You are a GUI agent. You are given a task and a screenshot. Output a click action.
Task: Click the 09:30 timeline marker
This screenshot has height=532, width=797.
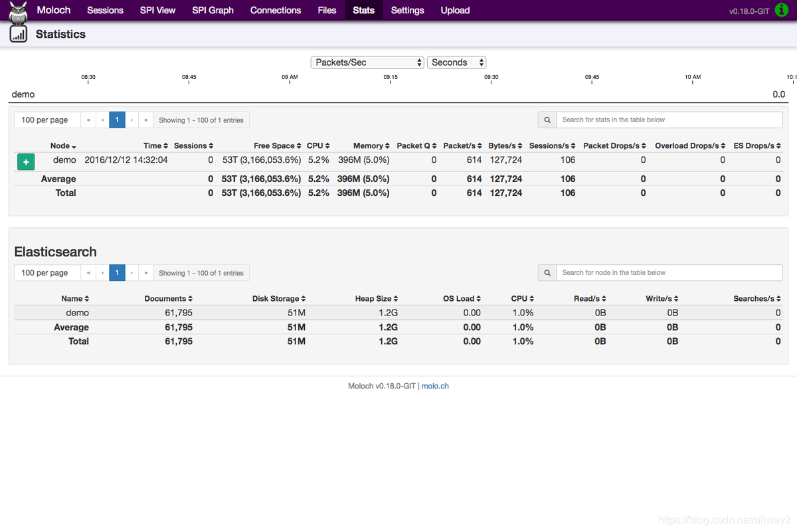[491, 78]
